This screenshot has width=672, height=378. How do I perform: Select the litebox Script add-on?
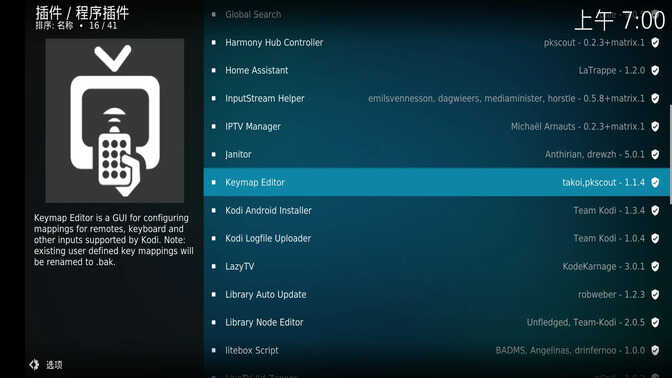click(x=436, y=351)
